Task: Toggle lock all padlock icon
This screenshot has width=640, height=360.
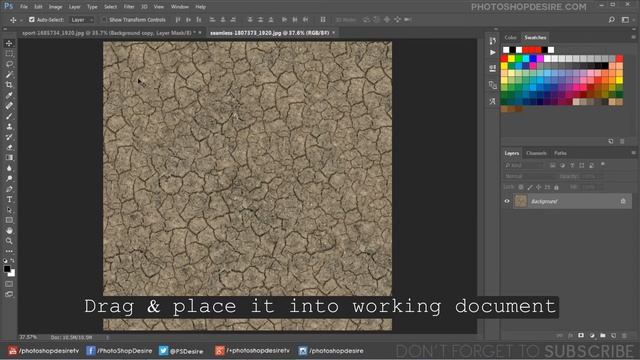Action: coord(556,187)
